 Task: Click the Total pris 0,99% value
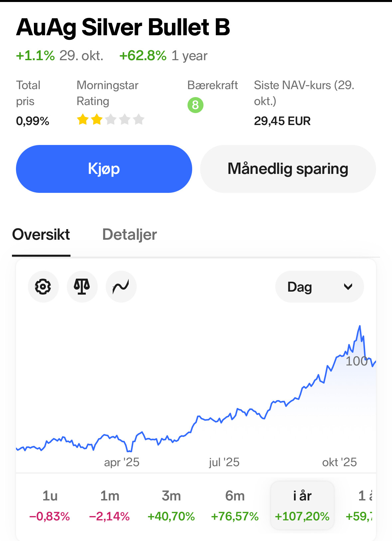pyautogui.click(x=33, y=121)
